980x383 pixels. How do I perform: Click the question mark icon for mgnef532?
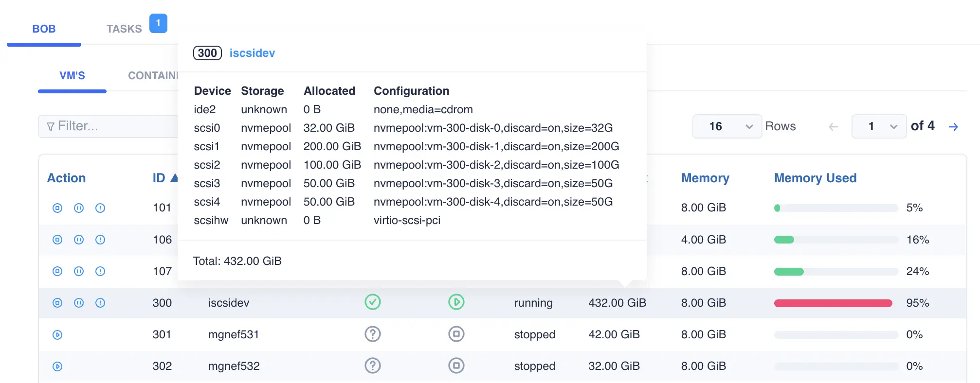click(373, 366)
